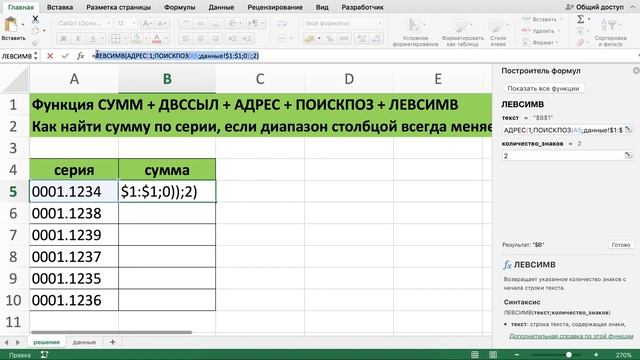Click the currency format icon

(309, 39)
